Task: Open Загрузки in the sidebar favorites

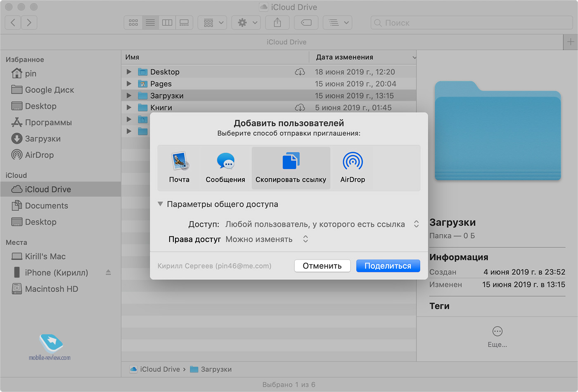Action: (x=60, y=139)
